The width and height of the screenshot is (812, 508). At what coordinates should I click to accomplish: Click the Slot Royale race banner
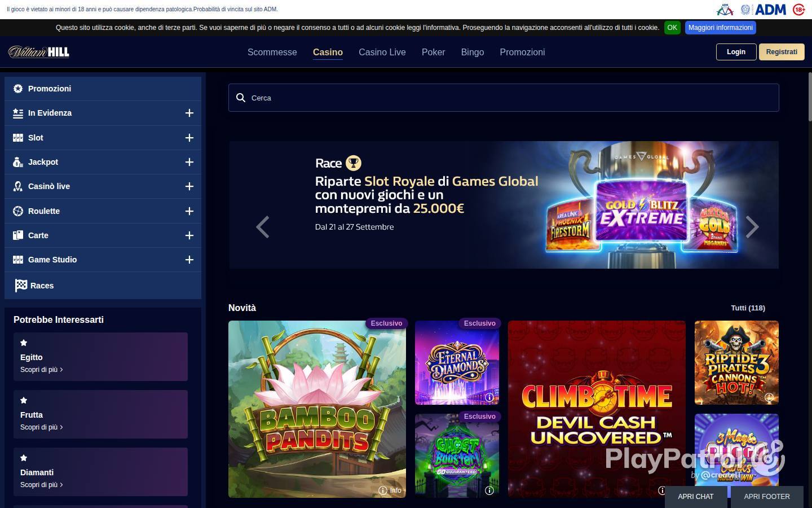point(504,205)
